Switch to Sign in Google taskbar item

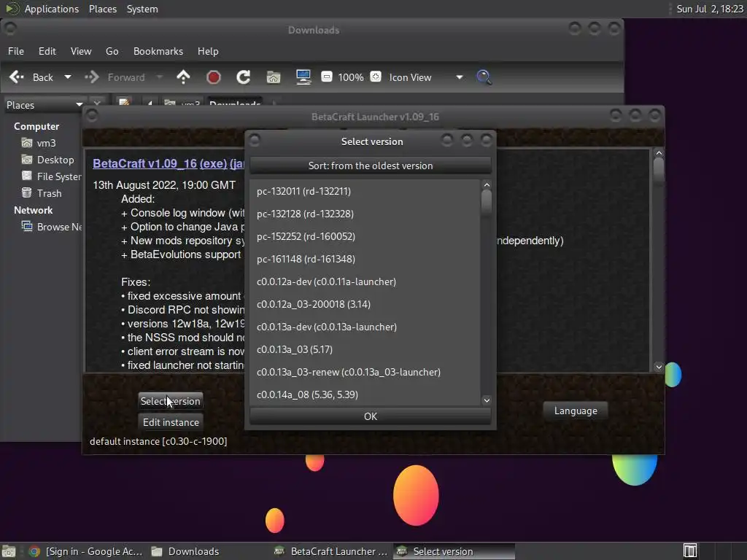(x=86, y=551)
